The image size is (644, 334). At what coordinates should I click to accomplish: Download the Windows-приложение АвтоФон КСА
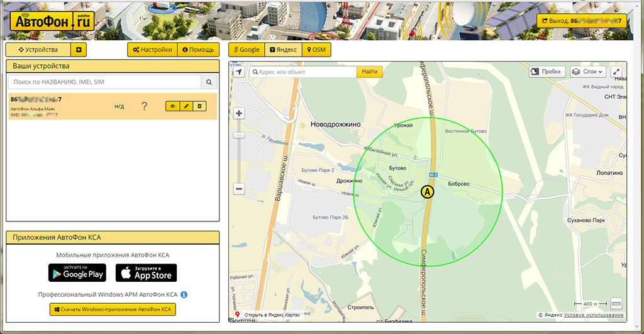point(113,309)
